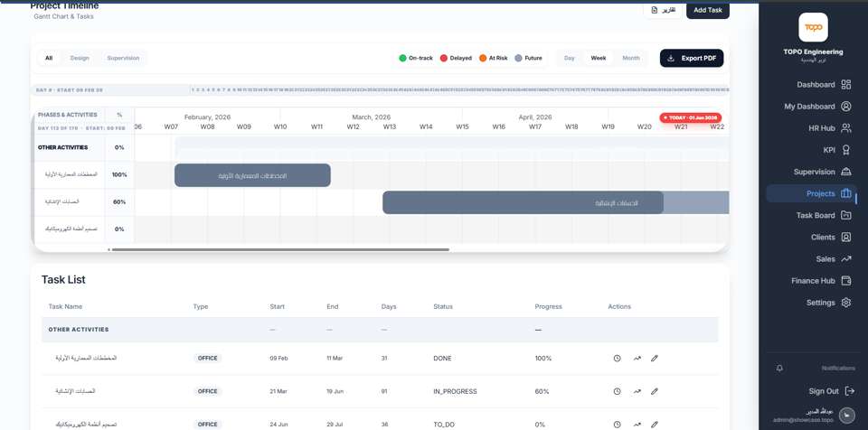
Task: Click the Export PDF button
Action: [x=692, y=58]
